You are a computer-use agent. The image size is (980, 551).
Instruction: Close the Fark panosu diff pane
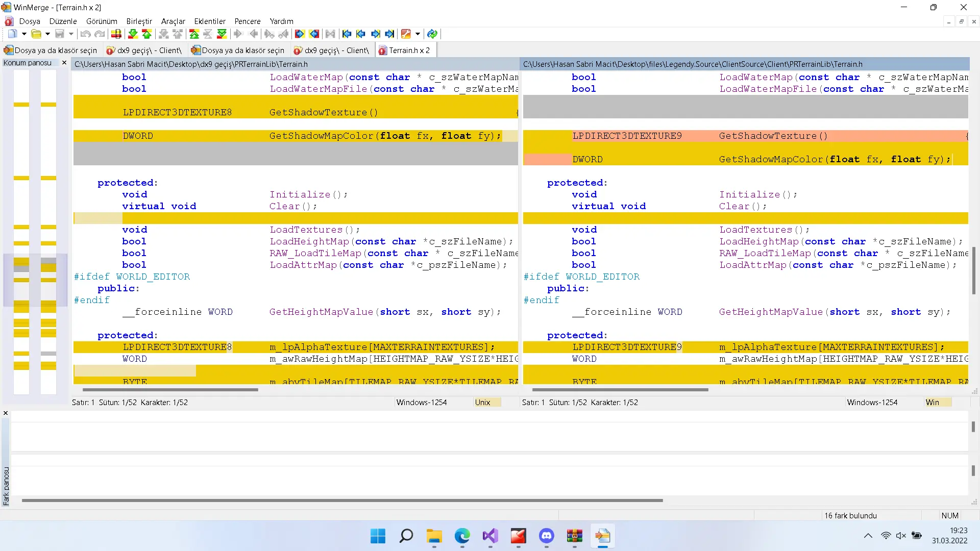tap(6, 413)
